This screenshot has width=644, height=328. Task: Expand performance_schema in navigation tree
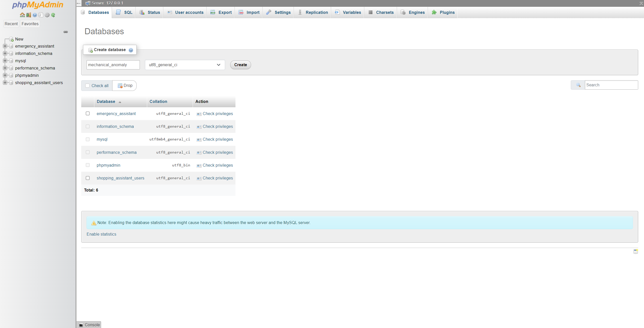pos(5,68)
